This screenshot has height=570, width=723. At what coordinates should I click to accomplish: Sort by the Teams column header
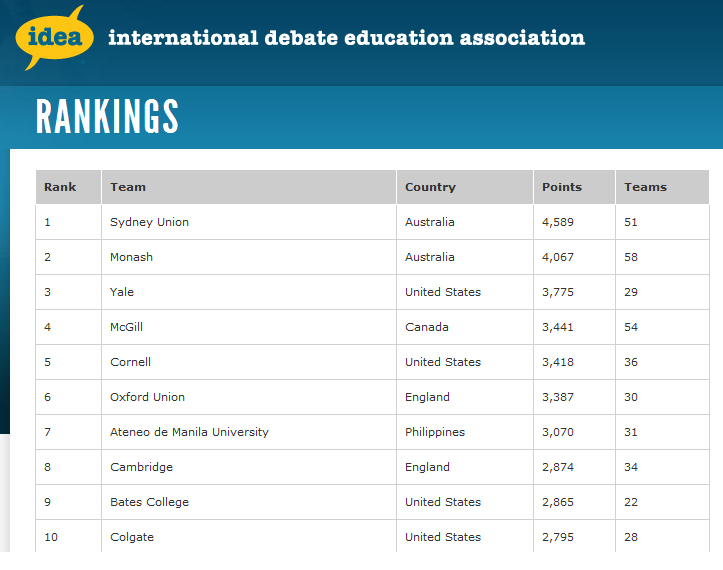click(x=645, y=187)
